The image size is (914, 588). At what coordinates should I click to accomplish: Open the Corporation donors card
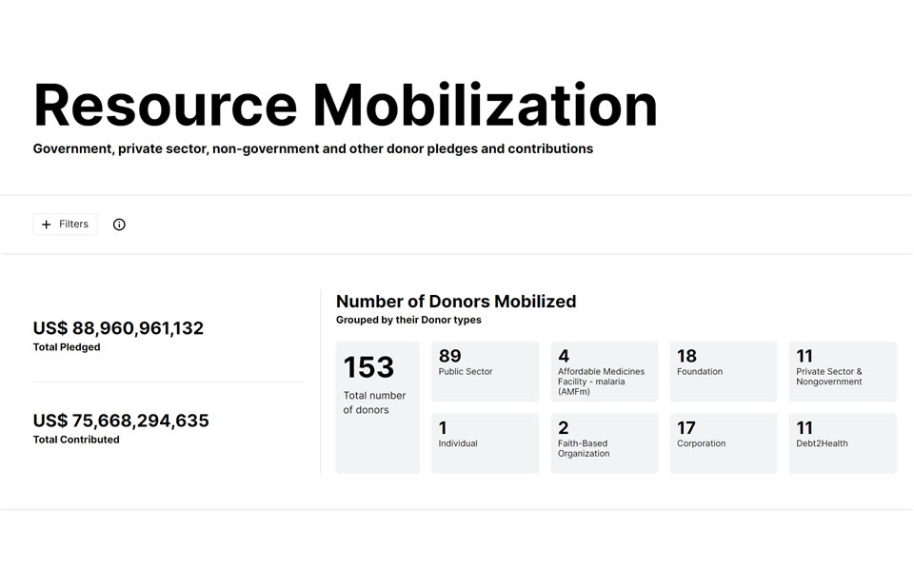[723, 442]
